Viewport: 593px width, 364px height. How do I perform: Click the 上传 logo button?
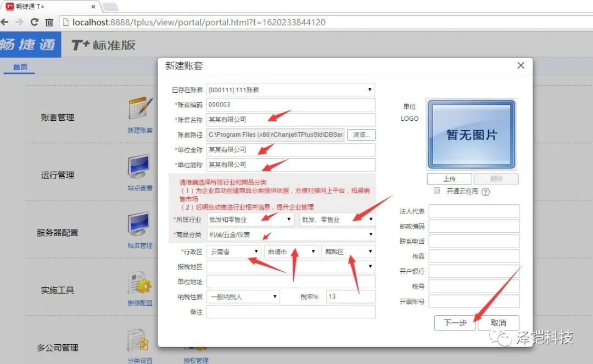pyautogui.click(x=449, y=179)
